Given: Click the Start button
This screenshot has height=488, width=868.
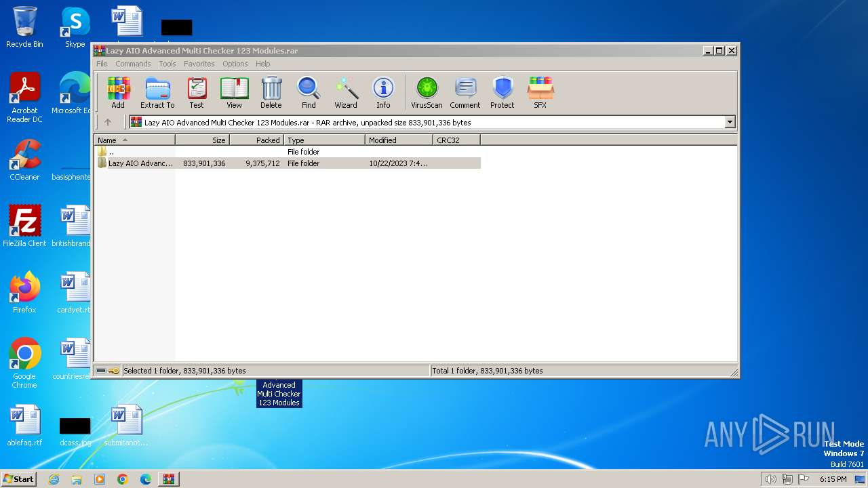Looking at the screenshot, I should [19, 479].
